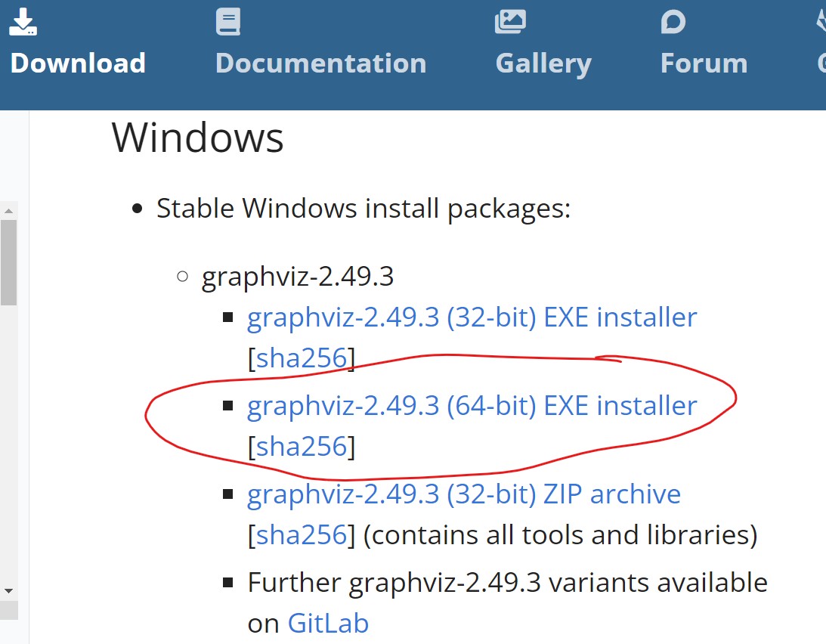Click the scrollbar down arrow
Image resolution: width=826 pixels, height=644 pixels.
pyautogui.click(x=8, y=592)
